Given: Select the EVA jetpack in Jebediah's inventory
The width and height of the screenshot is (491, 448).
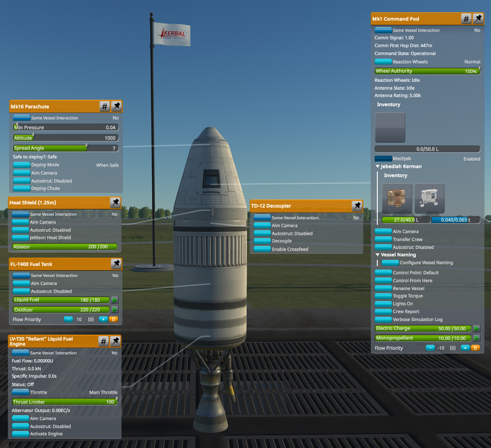Looking at the screenshot, I should [429, 198].
